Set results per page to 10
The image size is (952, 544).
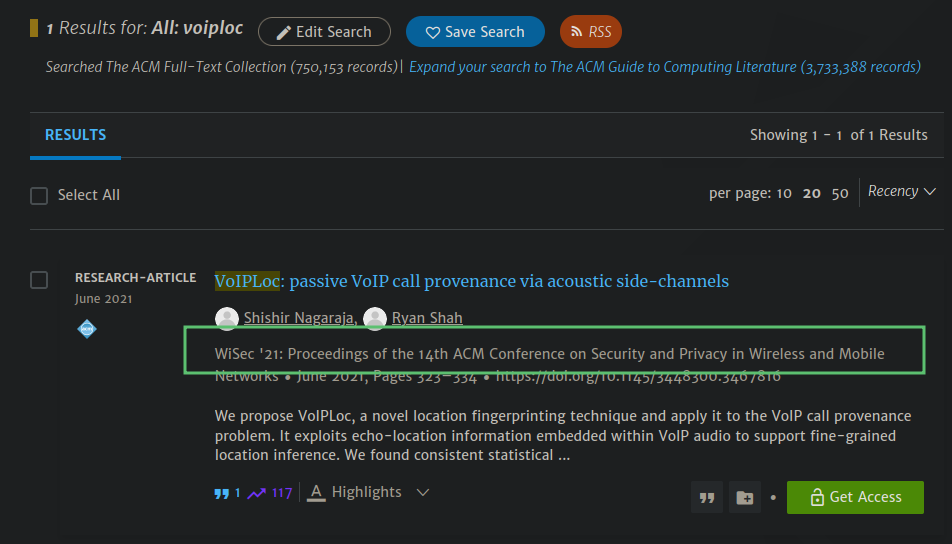point(784,194)
